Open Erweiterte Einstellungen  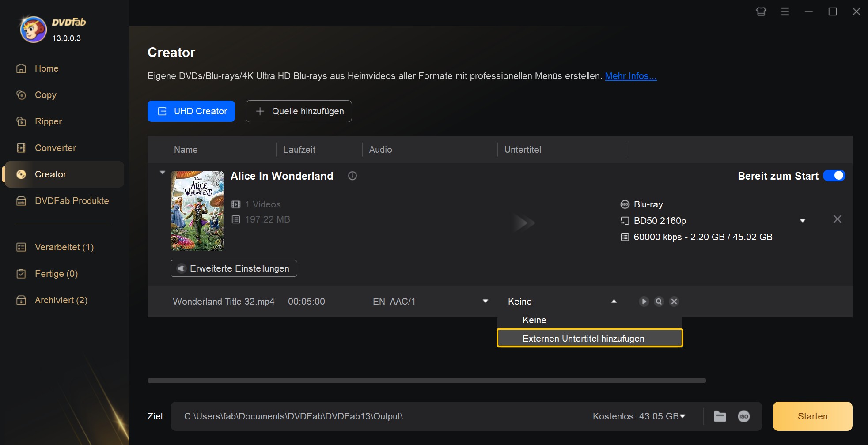234,268
